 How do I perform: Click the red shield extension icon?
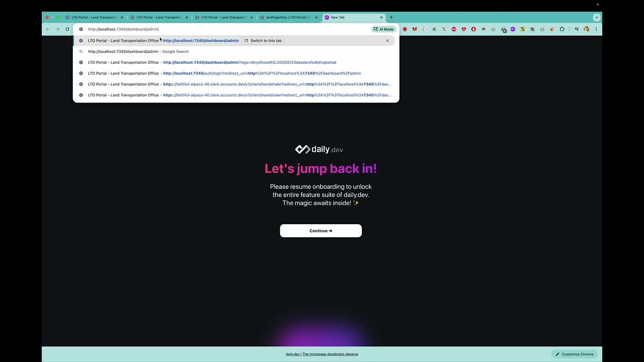[464, 29]
